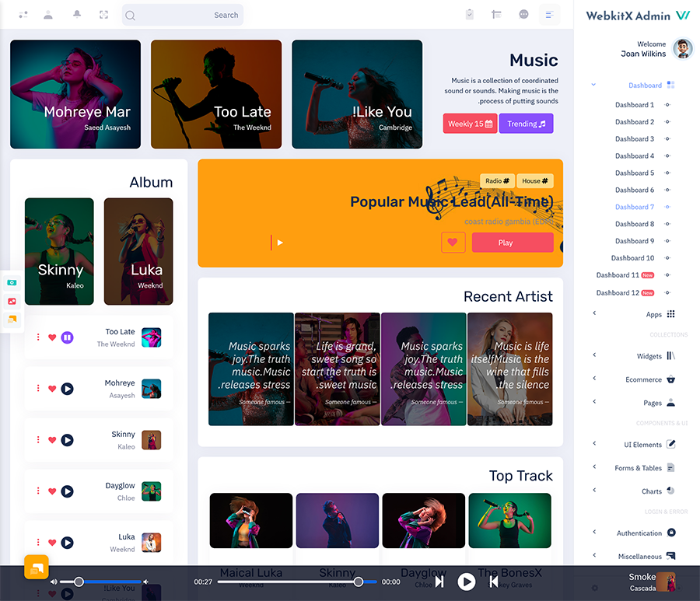Viewport: 700px width, 601px height.
Task: Expand the Forms & Tables menu
Action: click(634, 467)
